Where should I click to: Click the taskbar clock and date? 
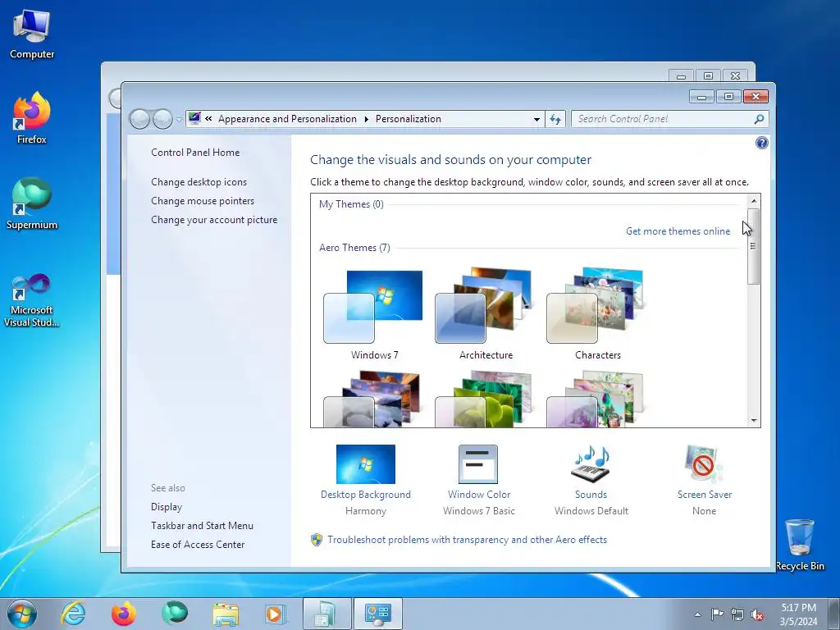798,614
